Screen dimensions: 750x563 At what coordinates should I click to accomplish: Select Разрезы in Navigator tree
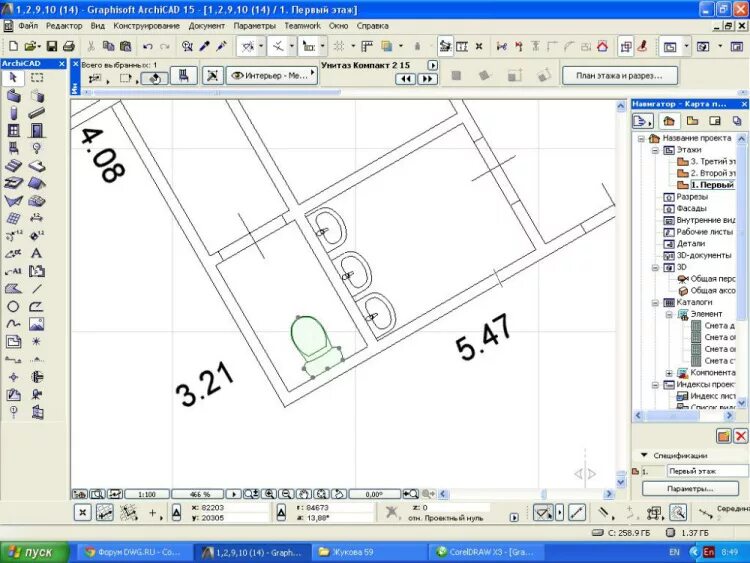pyautogui.click(x=691, y=197)
